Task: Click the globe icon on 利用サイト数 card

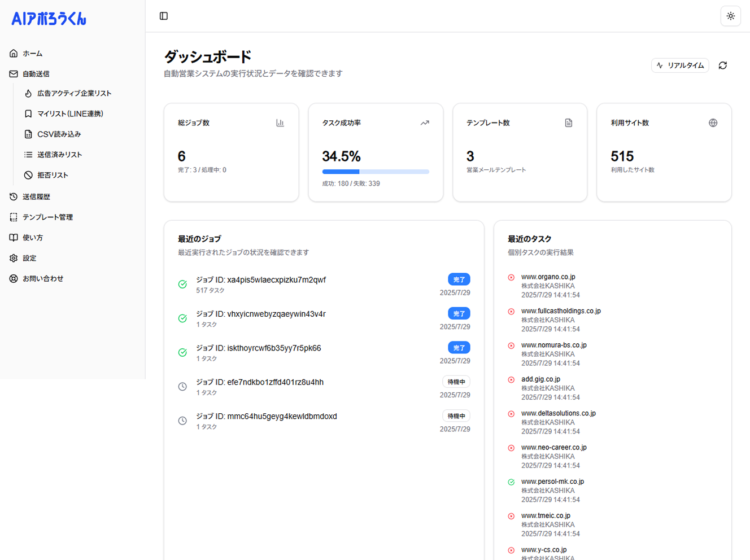Action: point(713,123)
